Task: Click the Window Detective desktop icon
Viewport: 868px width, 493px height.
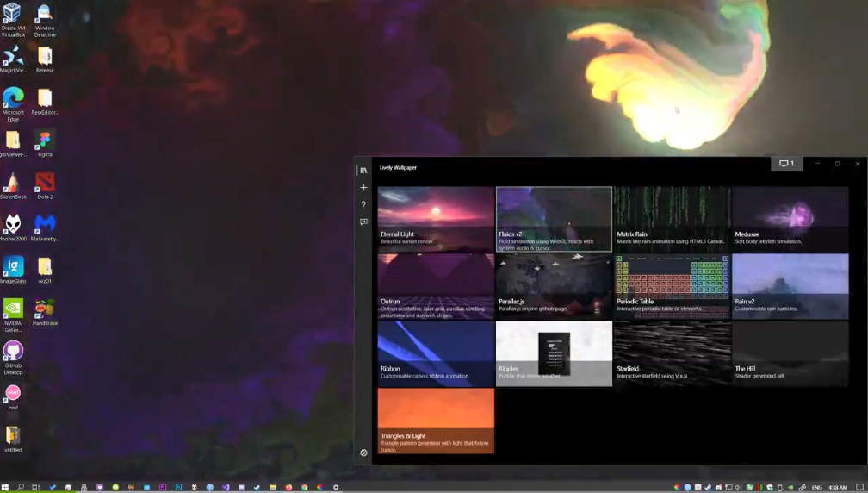Action: click(x=45, y=19)
